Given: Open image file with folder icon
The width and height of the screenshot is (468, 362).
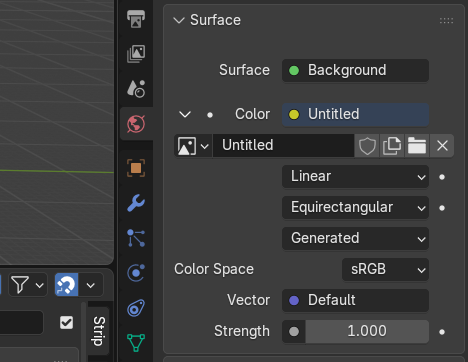Looking at the screenshot, I should pos(417,146).
